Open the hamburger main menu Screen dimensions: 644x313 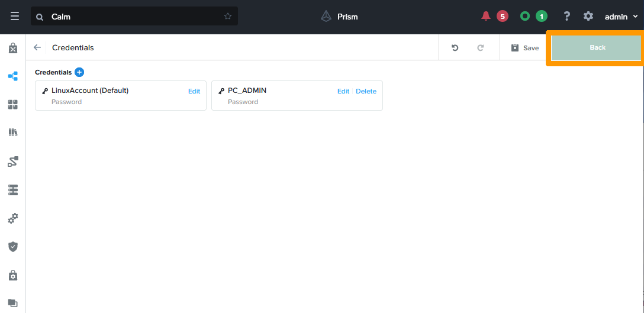point(15,17)
